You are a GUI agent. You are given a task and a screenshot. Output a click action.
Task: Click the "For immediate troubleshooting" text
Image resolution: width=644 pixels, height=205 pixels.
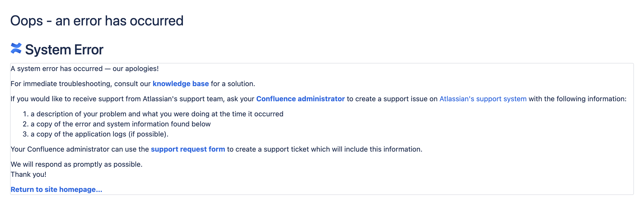click(x=81, y=84)
